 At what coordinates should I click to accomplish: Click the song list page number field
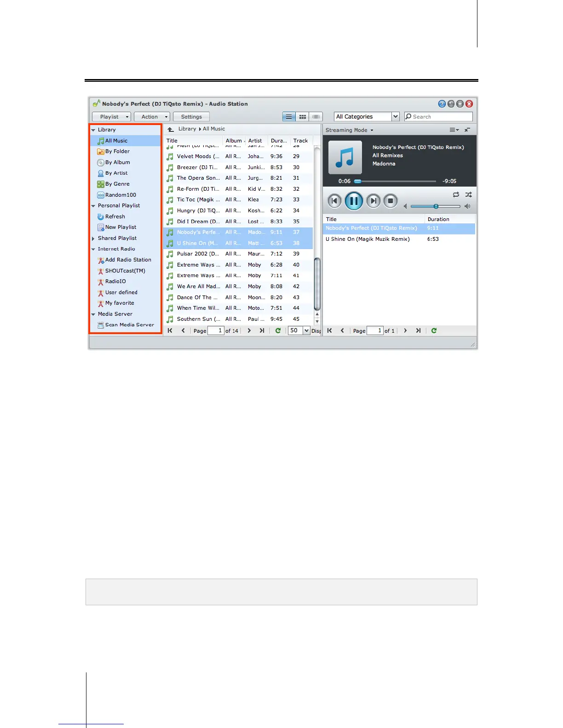(x=216, y=330)
